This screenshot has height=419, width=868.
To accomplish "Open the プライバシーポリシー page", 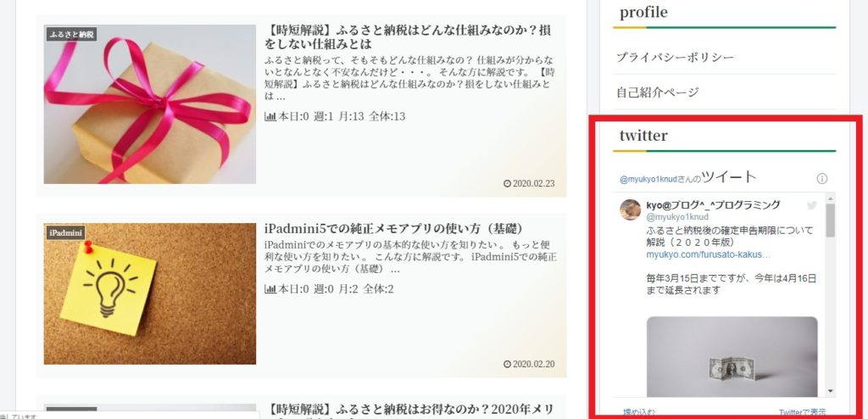I will pyautogui.click(x=675, y=57).
